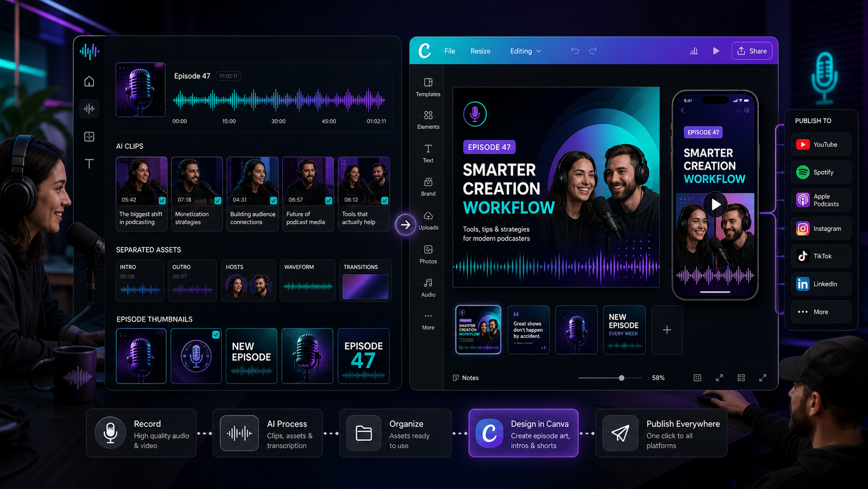The image size is (868, 489).
Task: Select Apple Podcasts as publish destination
Action: click(x=821, y=200)
